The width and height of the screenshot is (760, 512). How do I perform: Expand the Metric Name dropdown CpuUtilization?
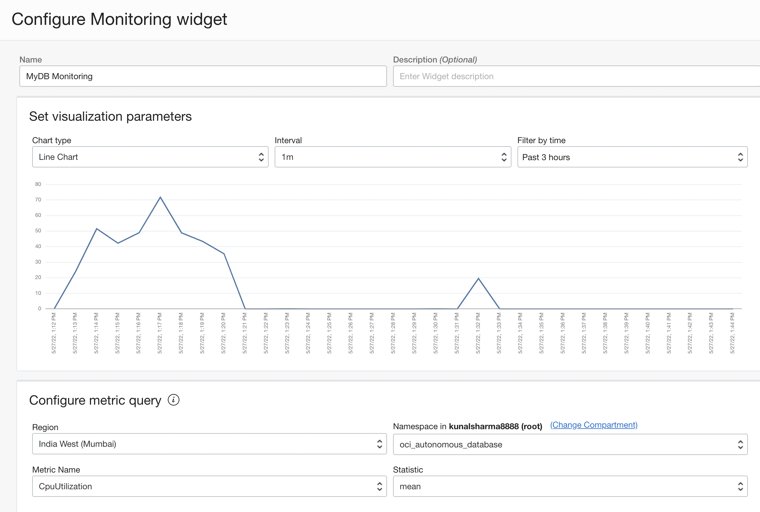click(208, 487)
